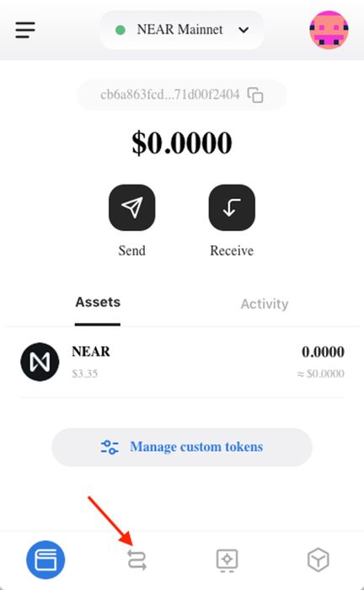
Task: Click the Send label
Action: pyautogui.click(x=132, y=250)
